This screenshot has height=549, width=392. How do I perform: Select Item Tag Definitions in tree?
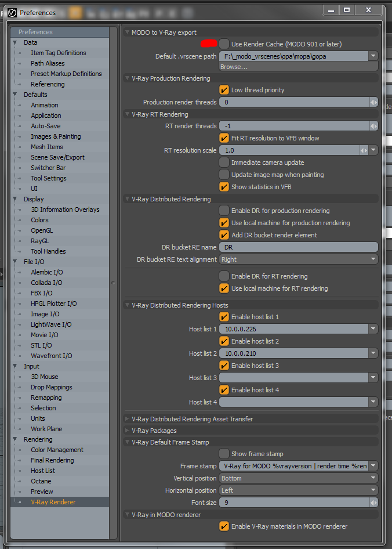[x=58, y=53]
